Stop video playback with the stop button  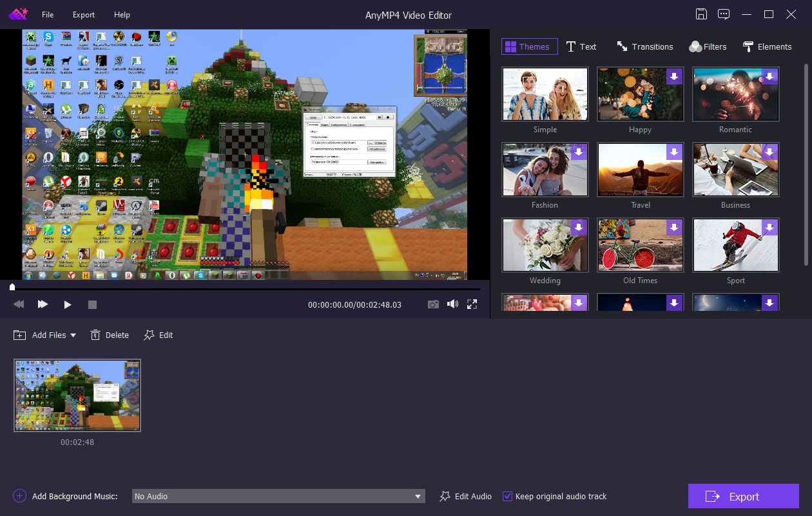click(x=92, y=304)
